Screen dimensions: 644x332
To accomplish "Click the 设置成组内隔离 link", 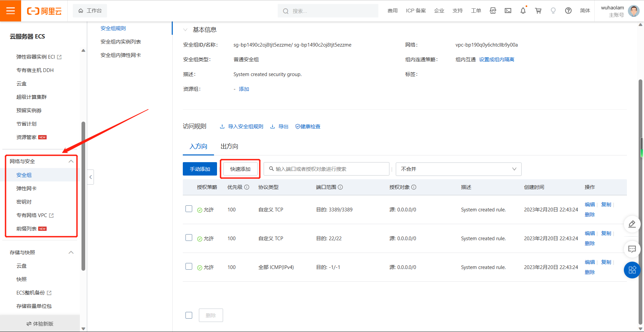I will pyautogui.click(x=496, y=60).
